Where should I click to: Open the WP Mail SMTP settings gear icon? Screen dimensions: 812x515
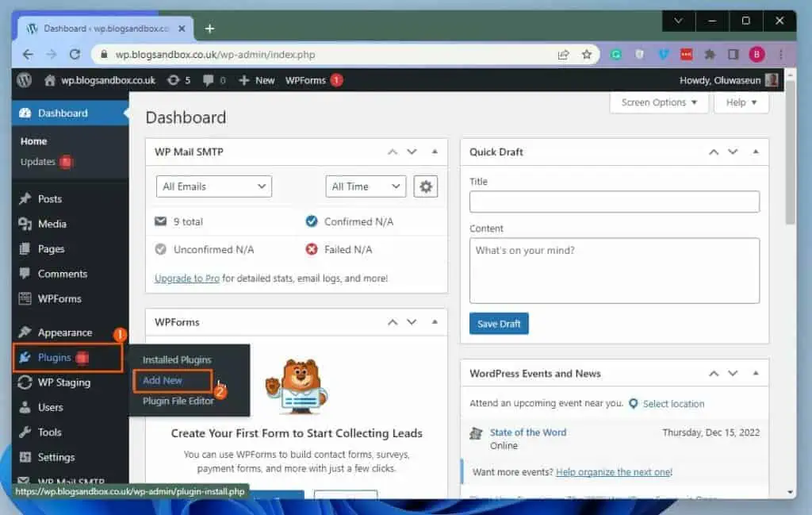[426, 186]
